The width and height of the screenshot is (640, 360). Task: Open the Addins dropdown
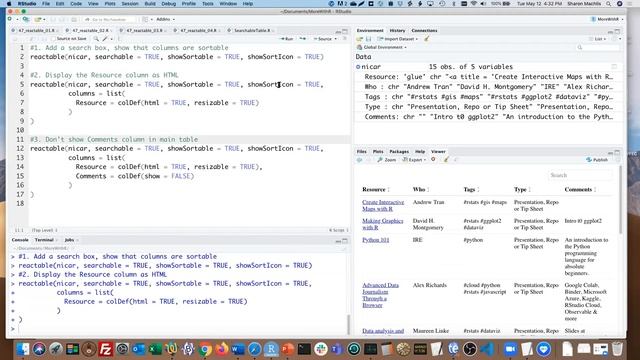pyautogui.click(x=165, y=19)
